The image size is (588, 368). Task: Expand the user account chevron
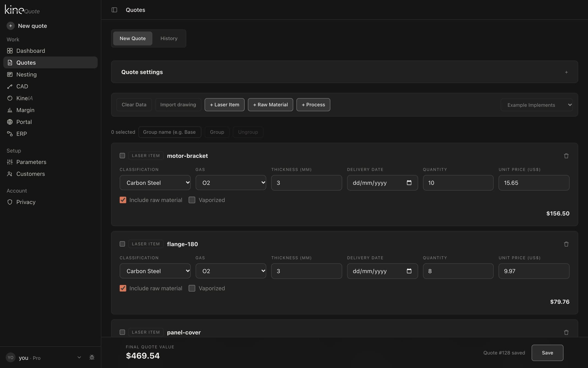[79, 357]
